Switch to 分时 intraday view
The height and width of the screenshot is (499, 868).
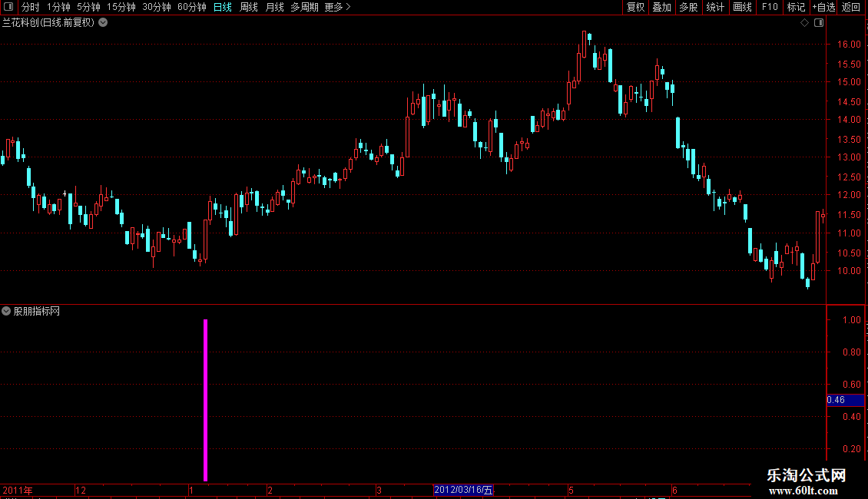tap(31, 7)
